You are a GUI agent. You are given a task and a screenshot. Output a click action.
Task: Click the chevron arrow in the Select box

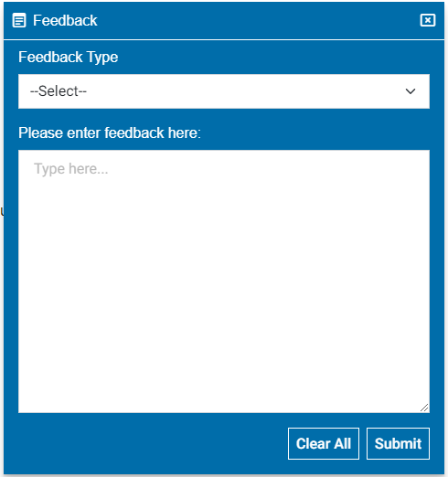click(411, 91)
